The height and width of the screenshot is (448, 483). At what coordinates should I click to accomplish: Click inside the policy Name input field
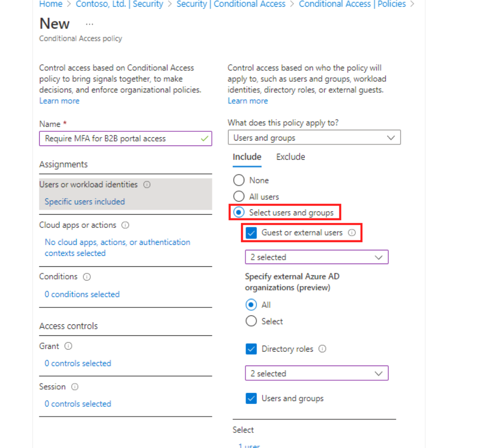[x=118, y=138]
